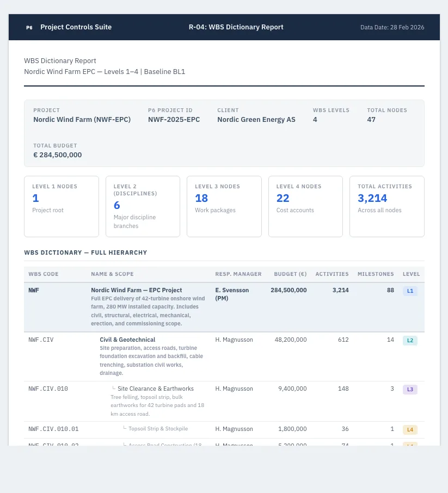Click the L4 badge for Topsoil Strip row
The height and width of the screenshot is (493, 448).
(410, 429)
